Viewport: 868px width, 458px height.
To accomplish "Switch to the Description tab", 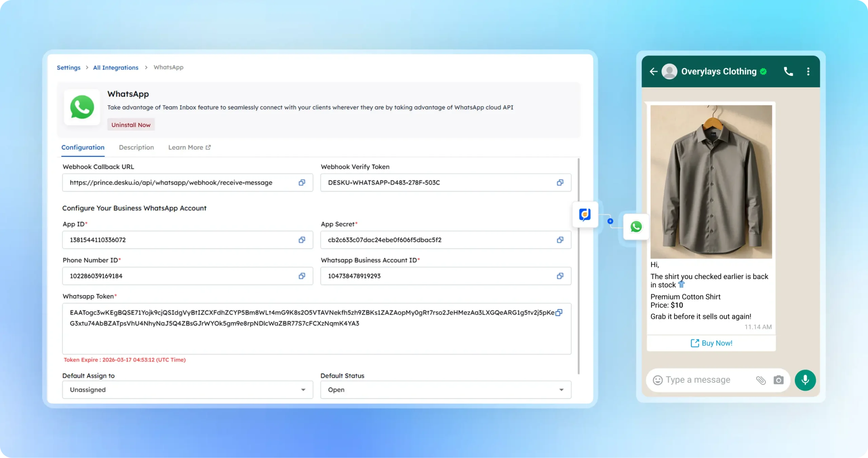I will tap(136, 147).
